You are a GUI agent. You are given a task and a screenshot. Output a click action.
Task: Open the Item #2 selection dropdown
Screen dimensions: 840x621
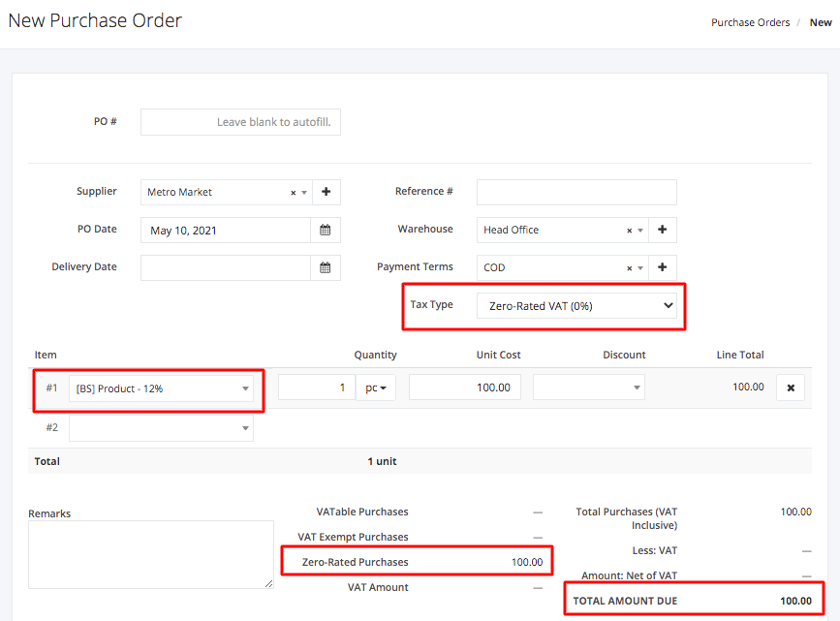click(161, 427)
